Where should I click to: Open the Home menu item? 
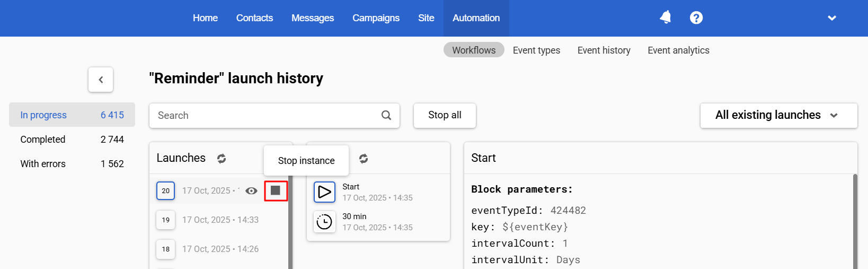205,18
